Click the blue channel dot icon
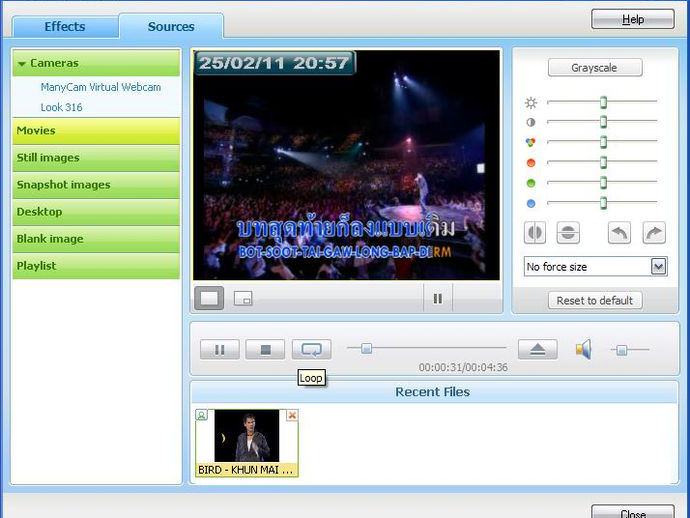Screen dimensions: 690x518 (x=531, y=203)
